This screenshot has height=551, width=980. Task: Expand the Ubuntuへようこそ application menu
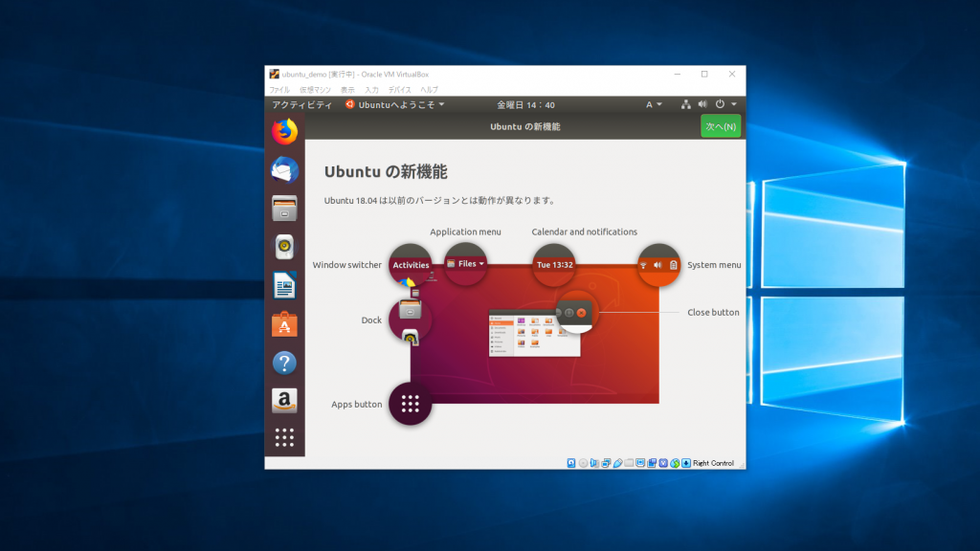point(395,104)
